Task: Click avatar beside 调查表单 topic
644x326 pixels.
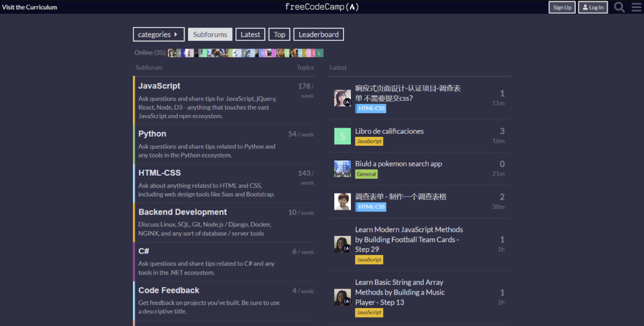Action: click(342, 202)
